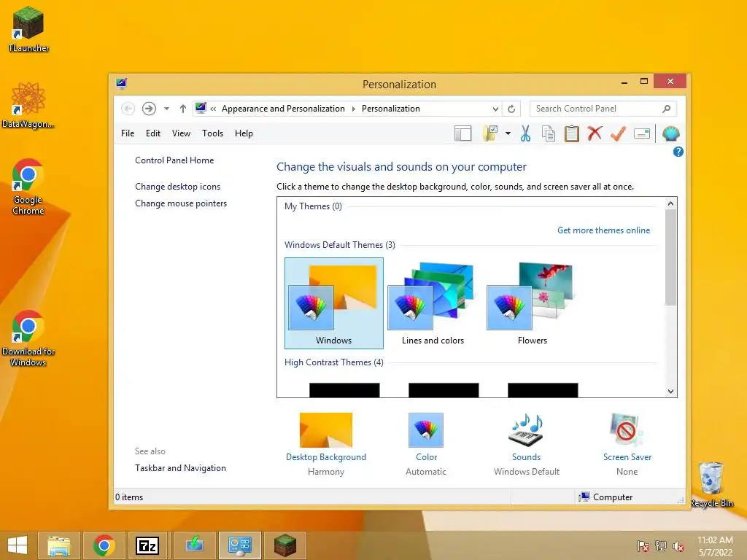Screen dimensions: 747x560
Task: Click the download arrow taskbar icon
Action: [x=194, y=545]
